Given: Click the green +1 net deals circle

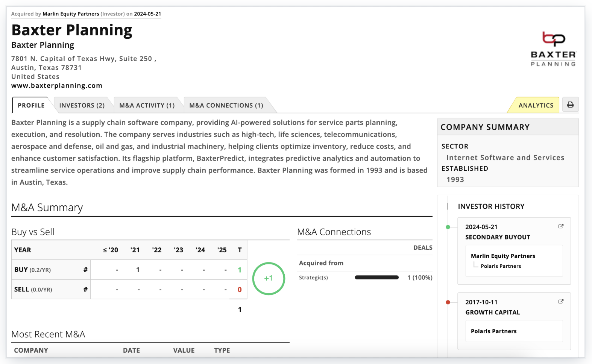Looking at the screenshot, I should point(268,278).
